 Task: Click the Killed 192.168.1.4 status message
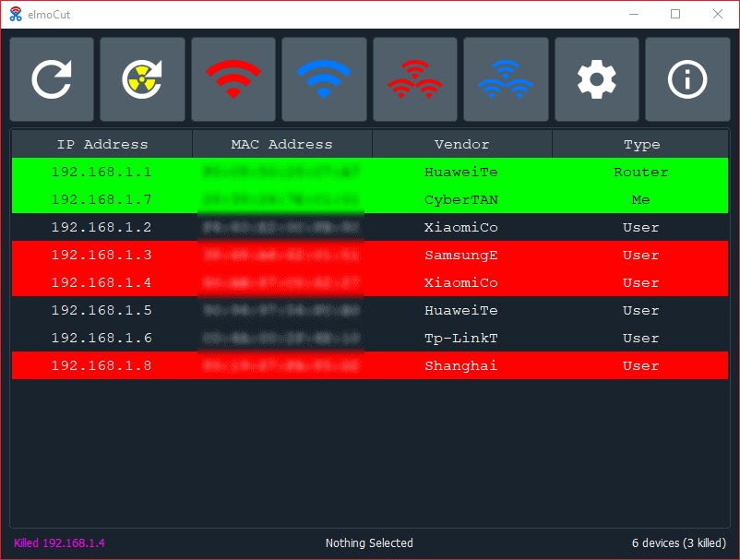59,543
